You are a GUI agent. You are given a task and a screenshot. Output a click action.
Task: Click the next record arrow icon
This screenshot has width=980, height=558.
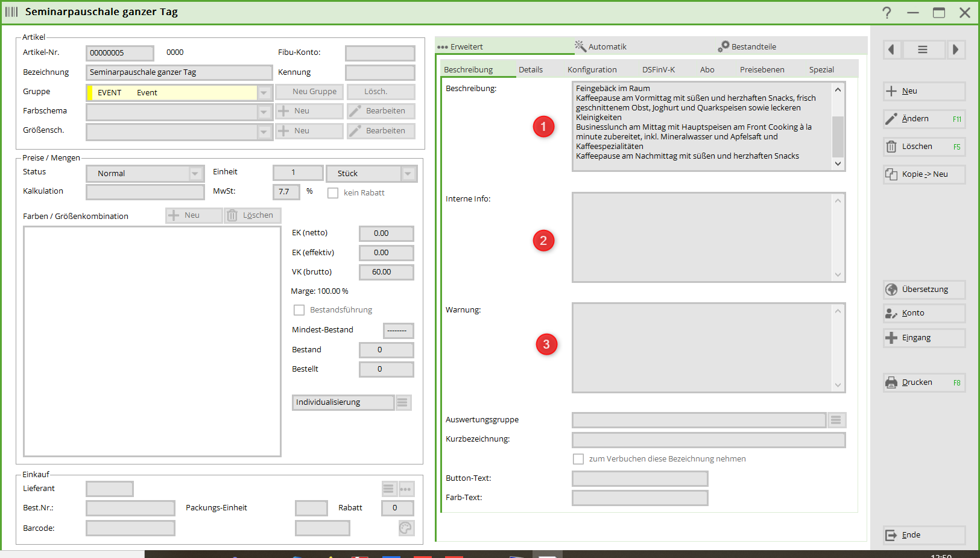tap(955, 49)
